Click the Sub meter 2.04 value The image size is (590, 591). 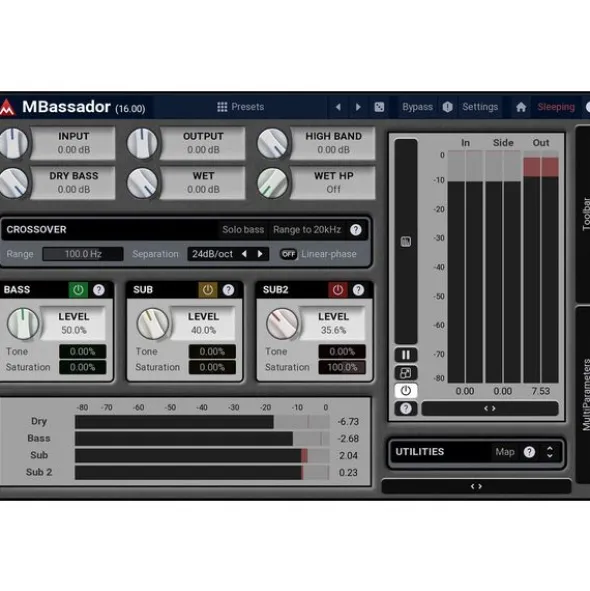pyautogui.click(x=348, y=456)
